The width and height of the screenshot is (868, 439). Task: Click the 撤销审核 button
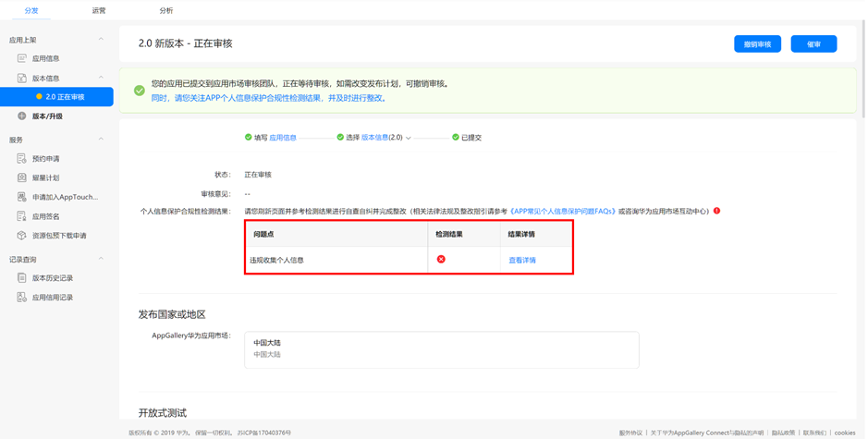tap(757, 44)
